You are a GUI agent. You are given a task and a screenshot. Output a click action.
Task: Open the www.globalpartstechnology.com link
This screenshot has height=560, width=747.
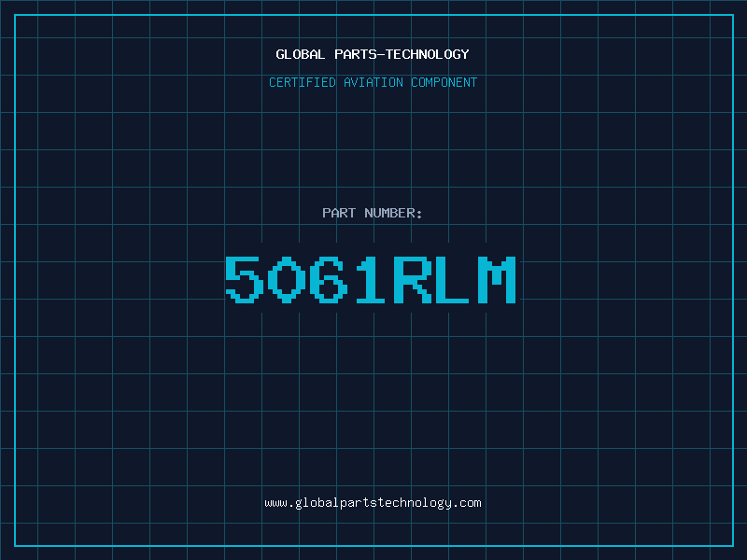coord(373,503)
